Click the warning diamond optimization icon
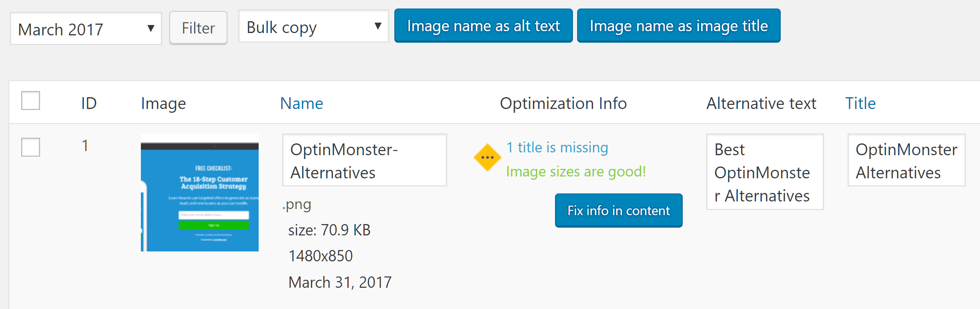This screenshot has width=980, height=309. [x=487, y=157]
